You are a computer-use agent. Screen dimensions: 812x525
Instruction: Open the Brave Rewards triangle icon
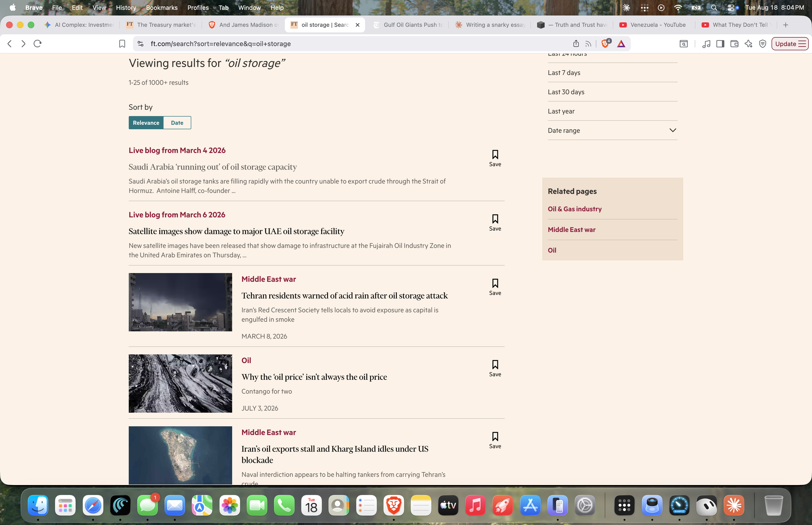click(621, 44)
